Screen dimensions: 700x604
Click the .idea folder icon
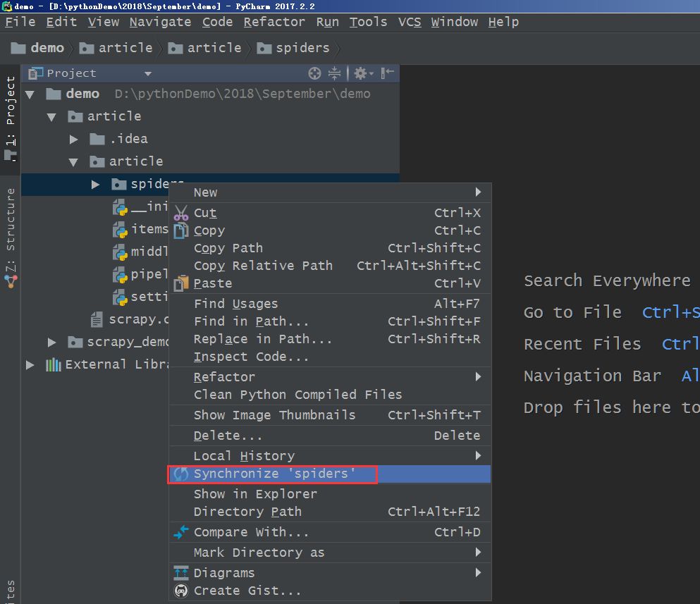click(x=97, y=139)
